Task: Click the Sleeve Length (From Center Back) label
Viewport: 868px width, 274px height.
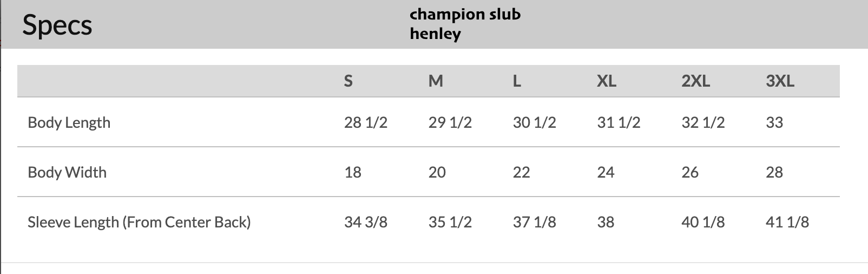Action: 139,222
